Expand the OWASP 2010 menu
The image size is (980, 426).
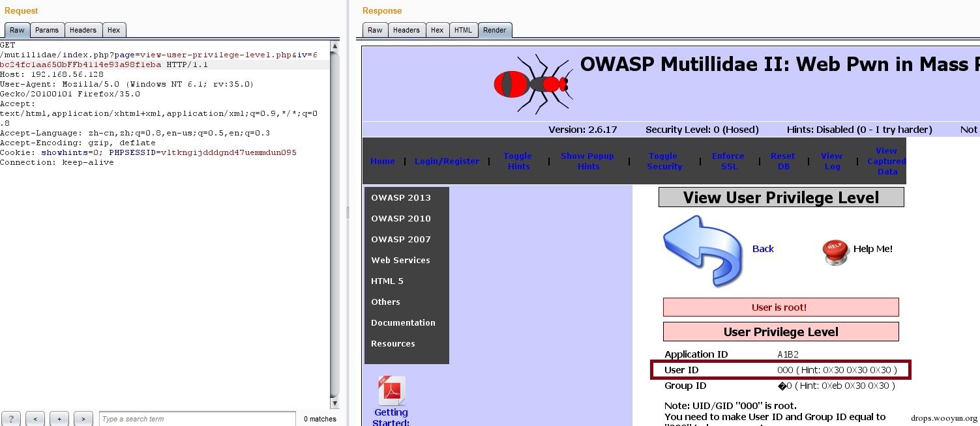(x=401, y=218)
